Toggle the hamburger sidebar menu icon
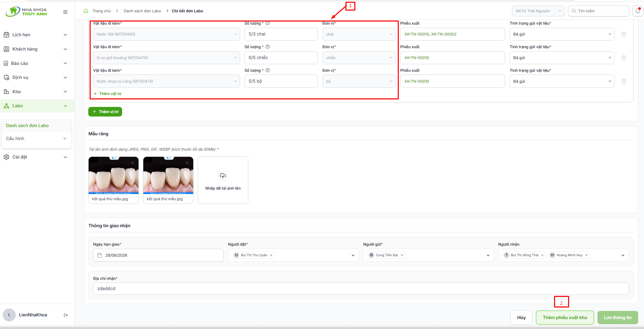The image size is (644, 329). click(65, 12)
